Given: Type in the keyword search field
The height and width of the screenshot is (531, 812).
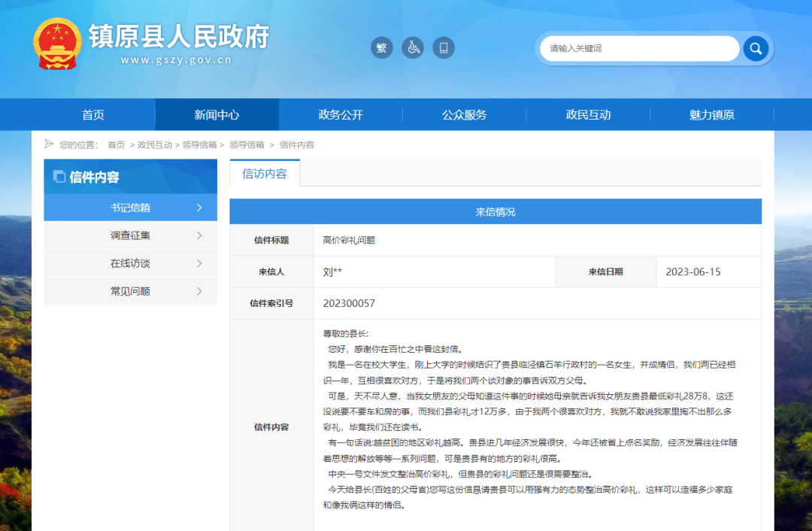Looking at the screenshot, I should coord(639,49).
